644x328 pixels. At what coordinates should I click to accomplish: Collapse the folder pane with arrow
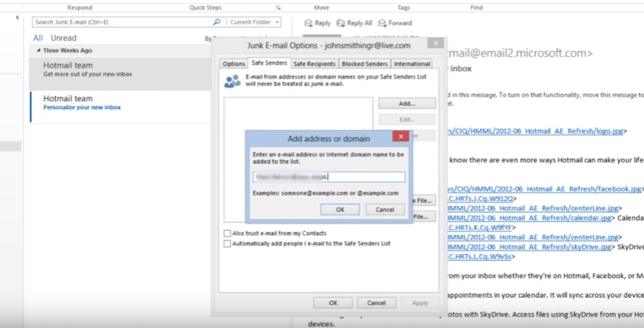17,17
